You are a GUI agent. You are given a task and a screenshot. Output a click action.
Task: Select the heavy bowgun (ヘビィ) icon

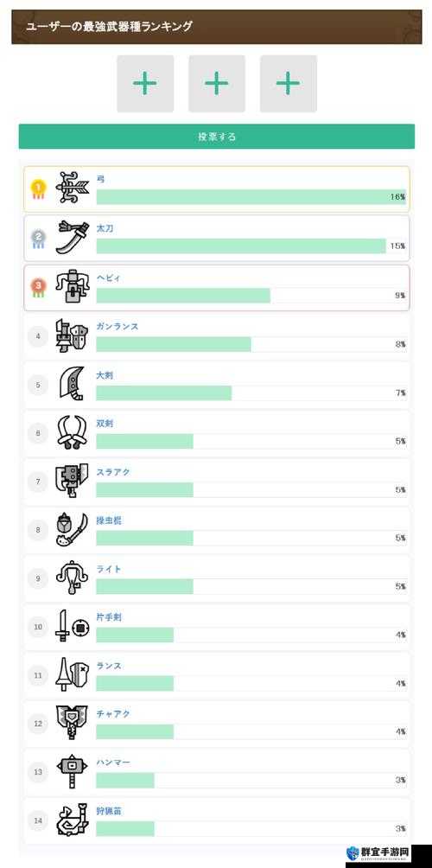(x=72, y=287)
